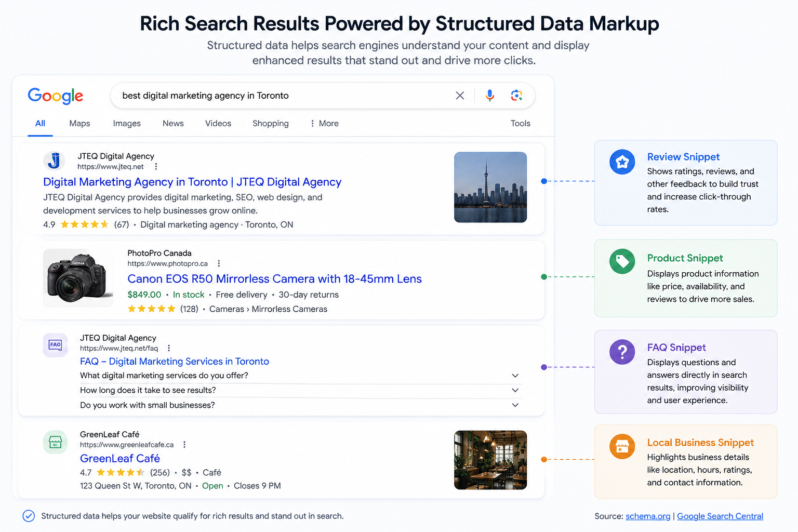Click the $849.00 price text

pos(144,295)
